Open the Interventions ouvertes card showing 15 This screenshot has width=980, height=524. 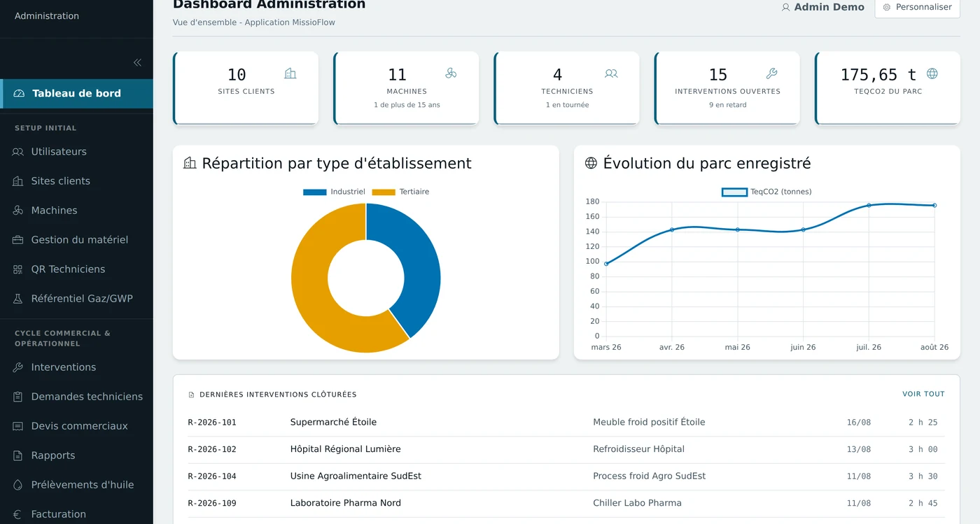click(727, 88)
